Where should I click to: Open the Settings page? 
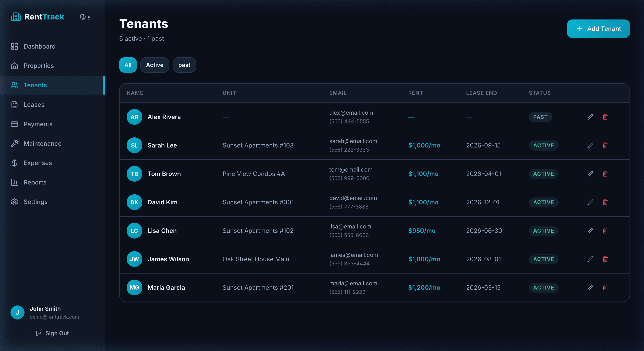(36, 202)
